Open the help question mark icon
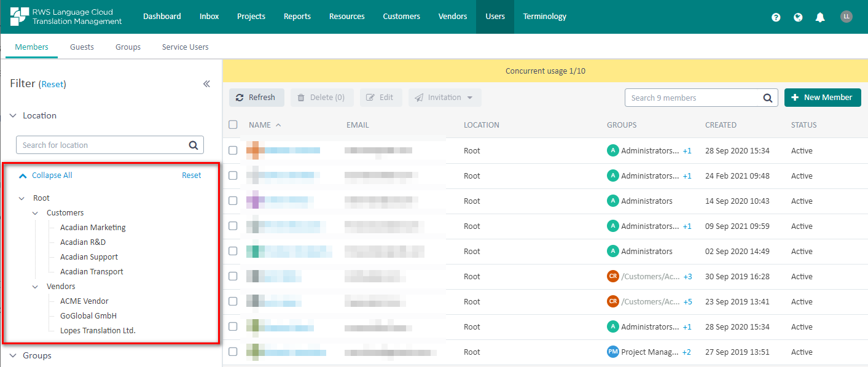 (776, 17)
